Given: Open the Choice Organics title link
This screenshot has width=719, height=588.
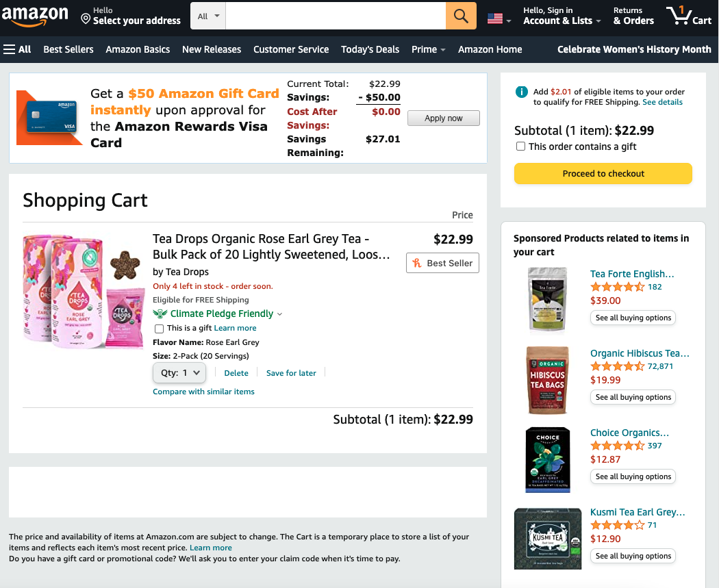Looking at the screenshot, I should [629, 433].
